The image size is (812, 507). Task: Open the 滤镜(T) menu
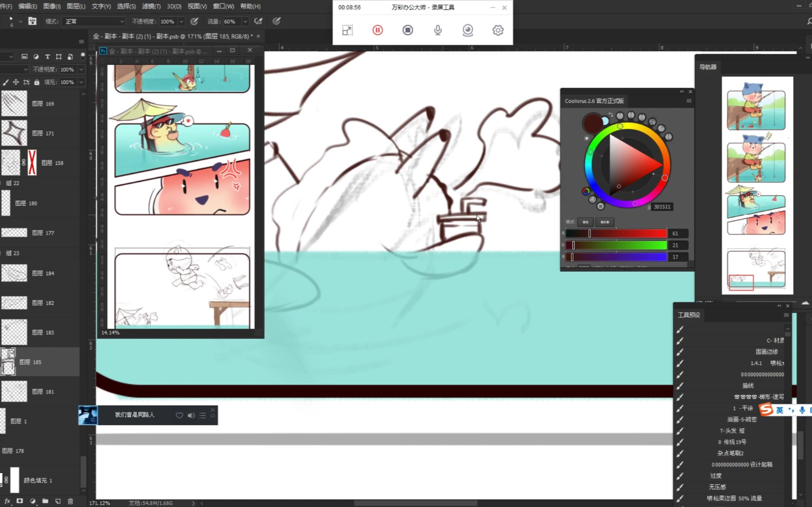click(x=151, y=6)
